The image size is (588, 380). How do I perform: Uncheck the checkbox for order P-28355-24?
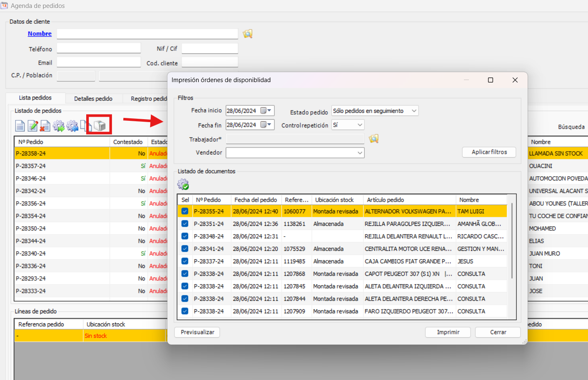185,211
